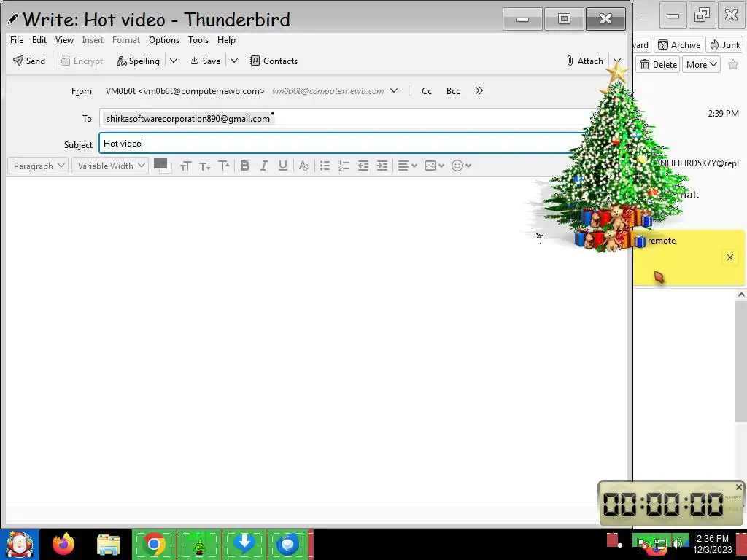This screenshot has width=747, height=560.
Task: Click the volume icon in system tray
Action: (678, 542)
